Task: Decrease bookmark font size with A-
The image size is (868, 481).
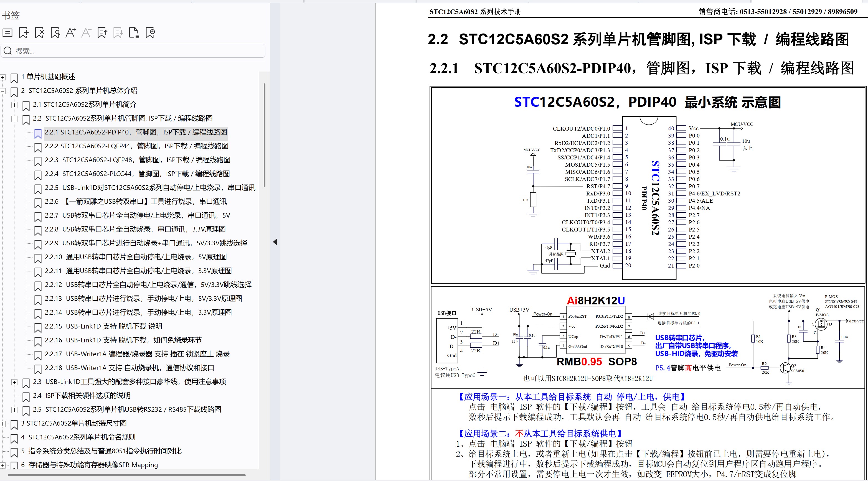Action: pos(86,33)
